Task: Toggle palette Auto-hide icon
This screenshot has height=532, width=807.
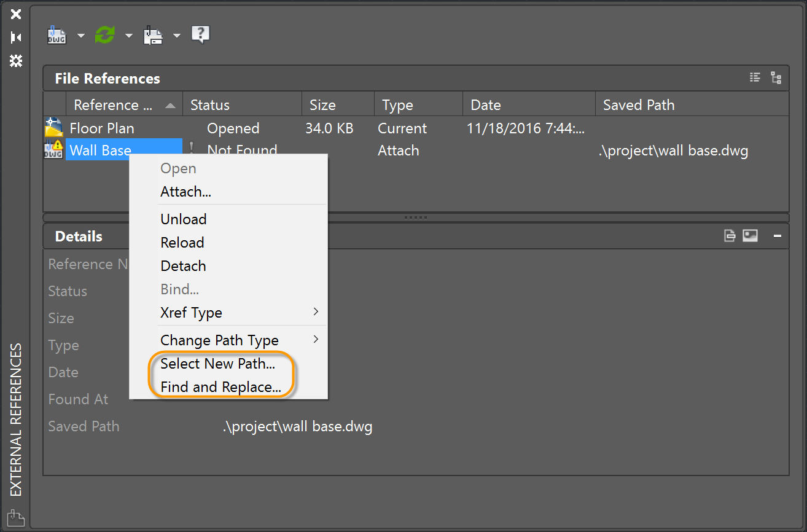Action: coord(16,37)
